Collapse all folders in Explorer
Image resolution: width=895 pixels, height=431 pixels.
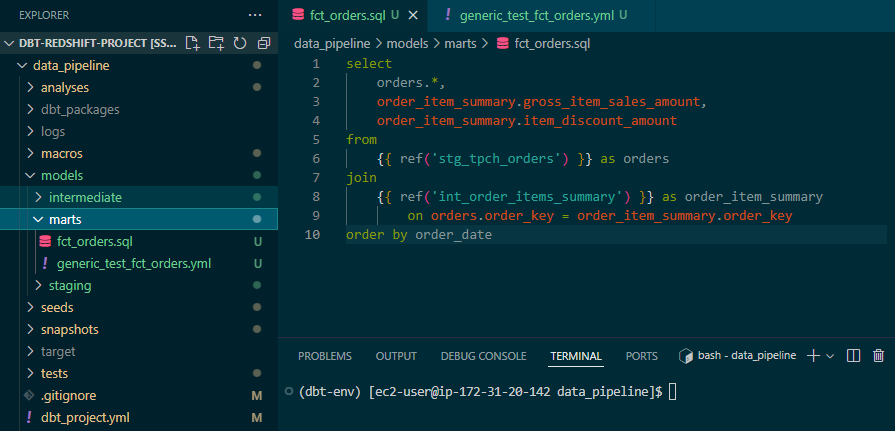[x=264, y=43]
